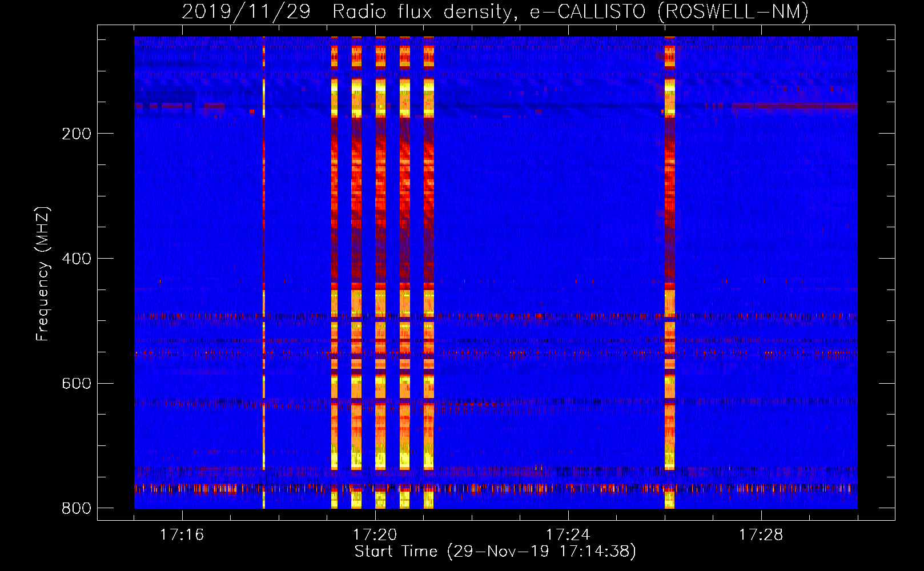Click the 600 frequency tick label

pos(77,383)
